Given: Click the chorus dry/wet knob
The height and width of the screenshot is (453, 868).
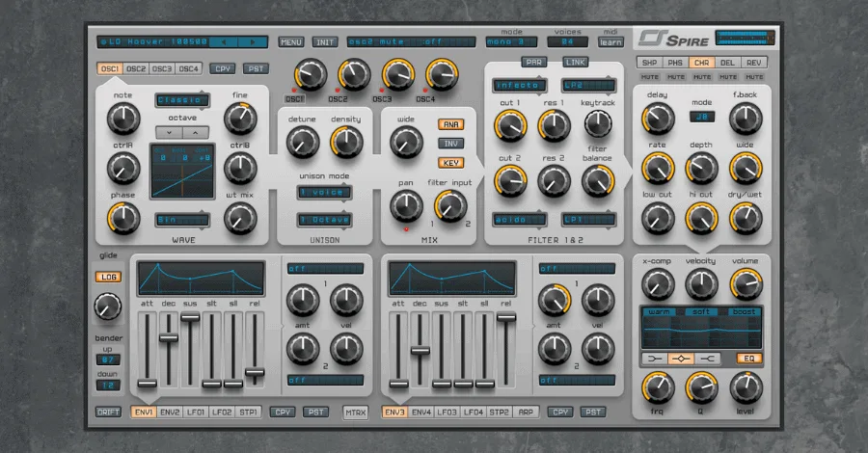Looking at the screenshot, I should coord(746,218).
